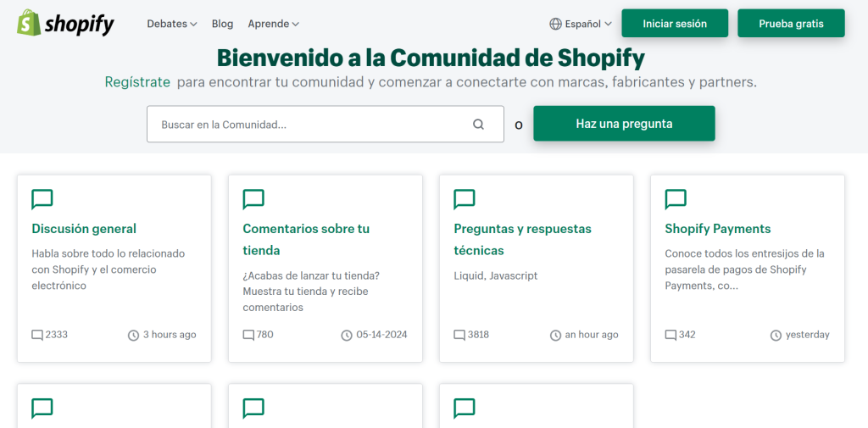Click chat icon above Comentarios sobre tu tienda
Viewport: 868px width, 428px height.
click(x=253, y=199)
